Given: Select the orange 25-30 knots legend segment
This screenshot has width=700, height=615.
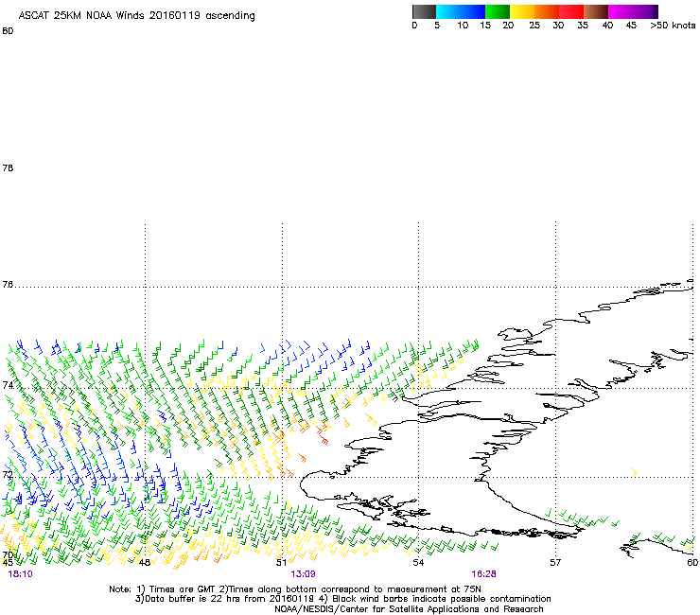Looking at the screenshot, I should click(547, 11).
